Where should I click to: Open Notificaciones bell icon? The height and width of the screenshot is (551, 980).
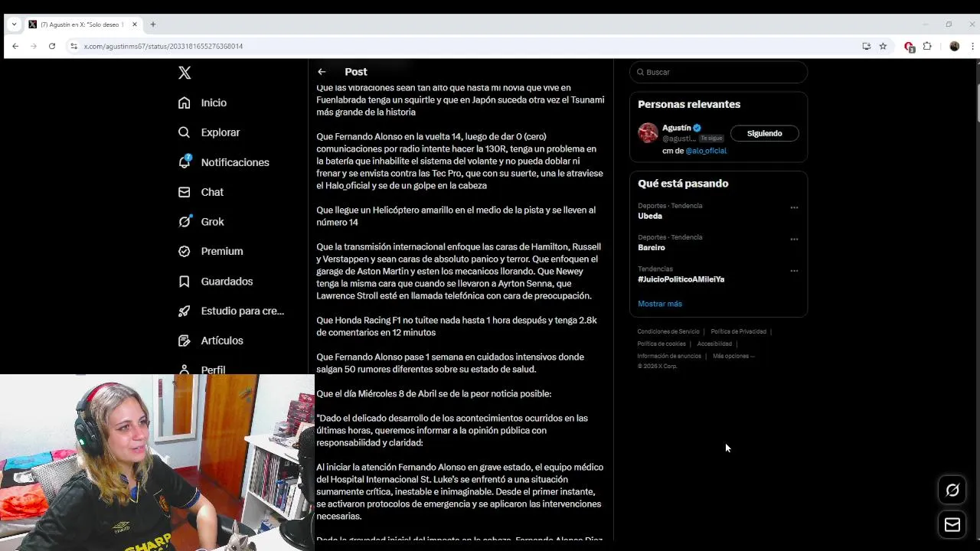185,161
